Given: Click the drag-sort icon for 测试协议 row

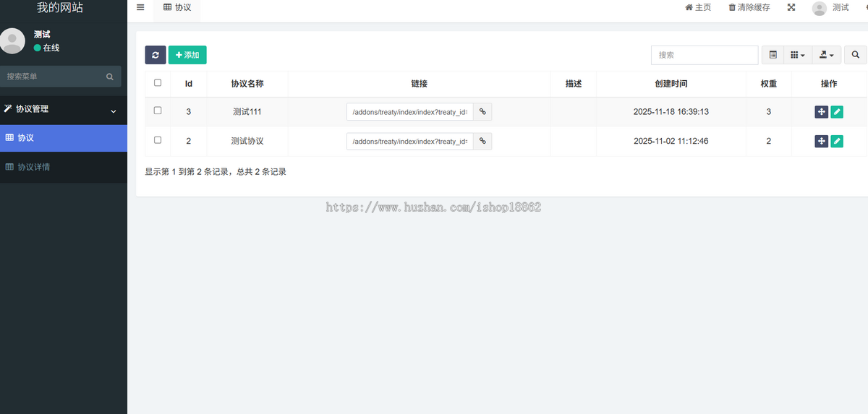Looking at the screenshot, I should point(821,141).
